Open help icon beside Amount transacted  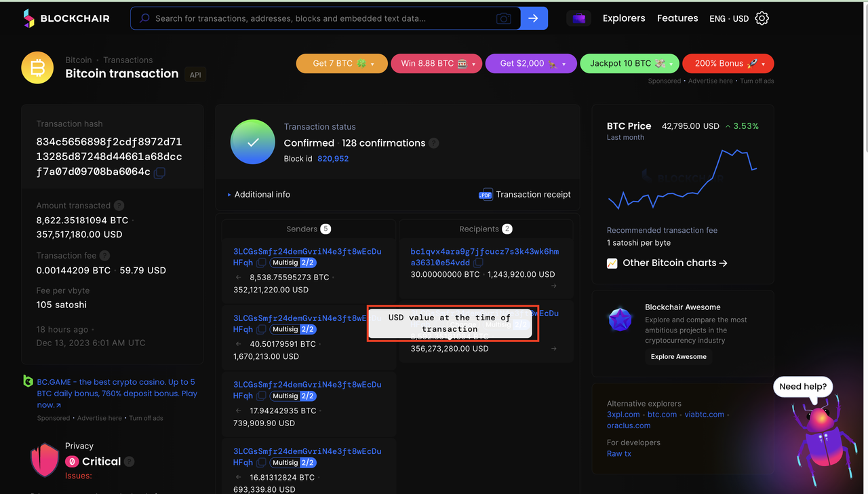coord(119,206)
